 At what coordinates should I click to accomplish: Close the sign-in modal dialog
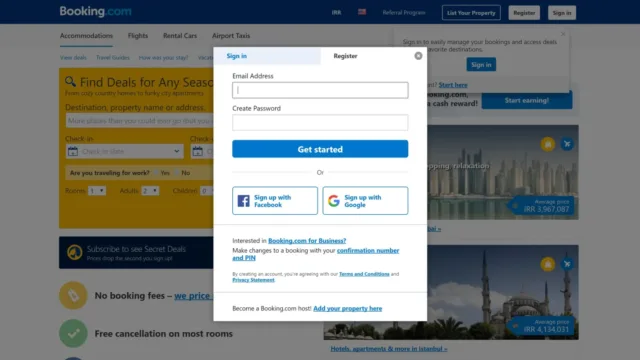pyautogui.click(x=418, y=56)
